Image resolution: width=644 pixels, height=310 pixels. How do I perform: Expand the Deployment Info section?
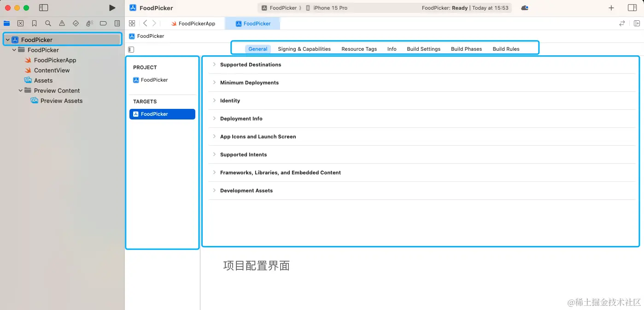(x=214, y=119)
